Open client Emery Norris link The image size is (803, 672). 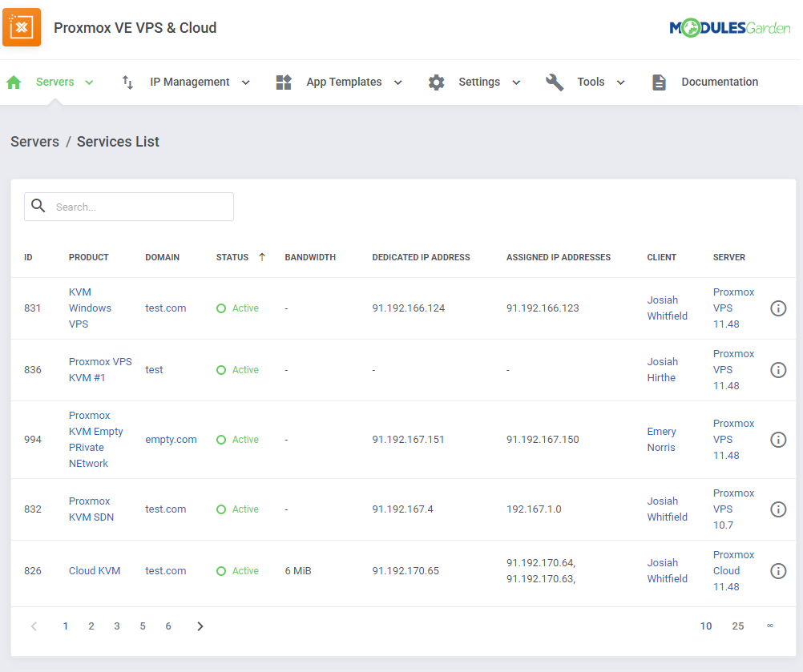[661, 439]
